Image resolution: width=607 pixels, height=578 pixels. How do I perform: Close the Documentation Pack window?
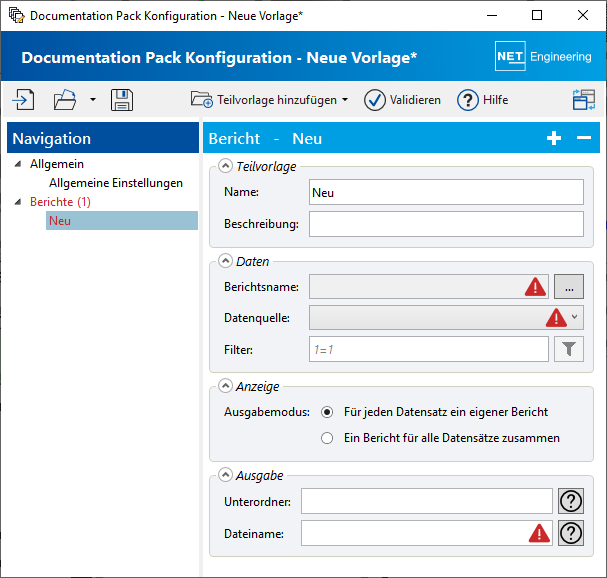(583, 15)
